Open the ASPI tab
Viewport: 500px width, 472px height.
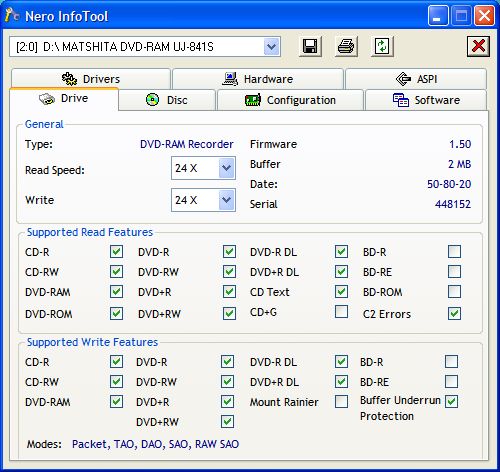tap(416, 79)
